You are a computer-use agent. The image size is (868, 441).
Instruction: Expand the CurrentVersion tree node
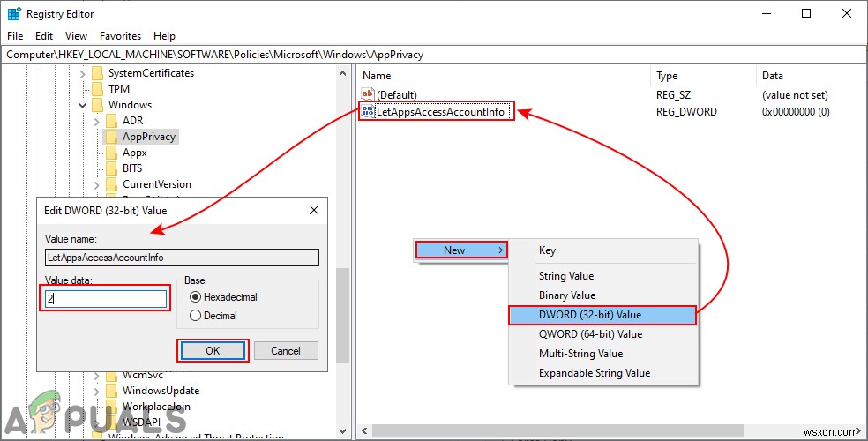(x=97, y=184)
